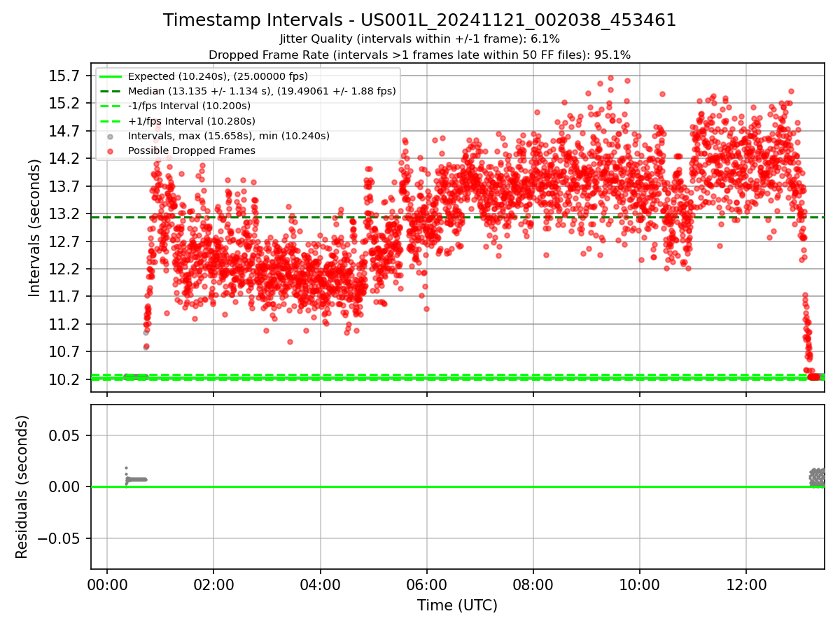Click the 'Residuals (seconds)' y-axis label
The height and width of the screenshot is (630, 840).
tap(22, 486)
